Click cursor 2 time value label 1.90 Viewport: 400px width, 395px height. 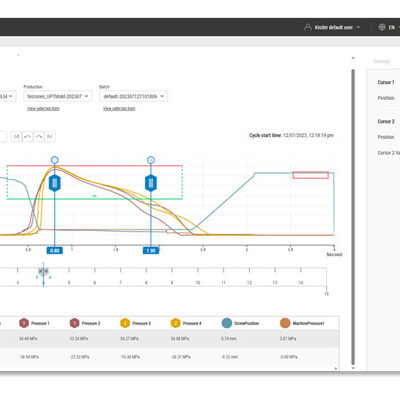(151, 250)
